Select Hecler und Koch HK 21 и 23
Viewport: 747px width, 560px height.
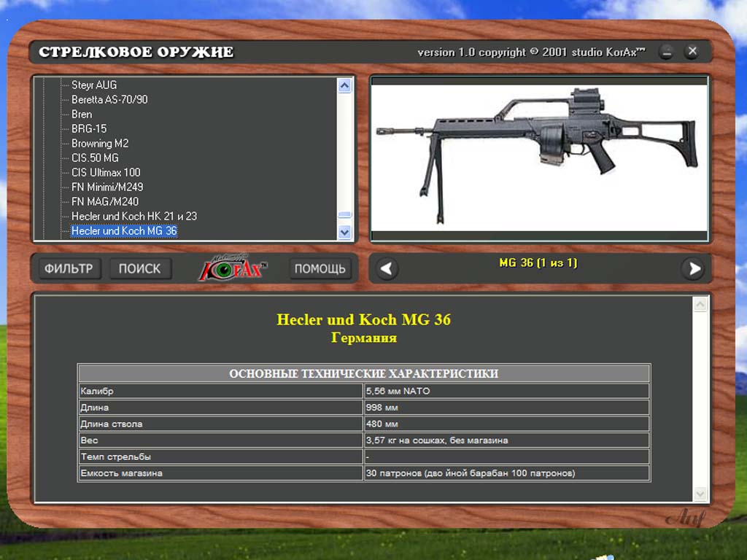pos(134,216)
